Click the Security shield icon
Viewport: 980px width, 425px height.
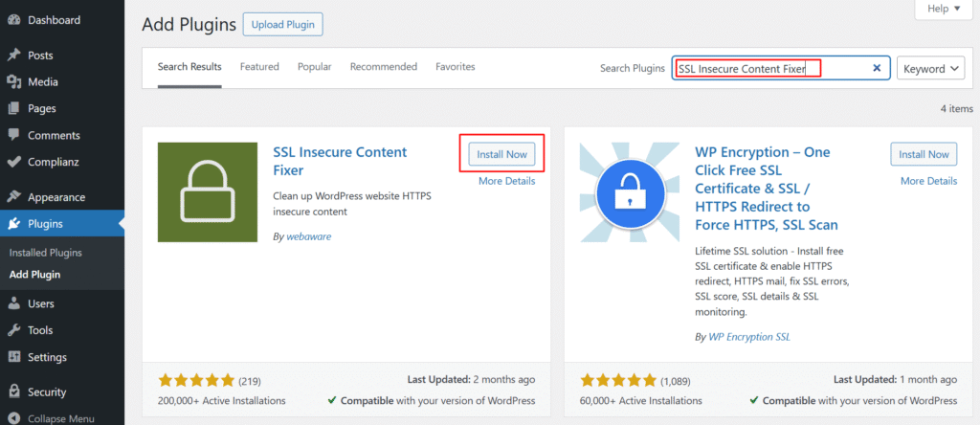[13, 391]
